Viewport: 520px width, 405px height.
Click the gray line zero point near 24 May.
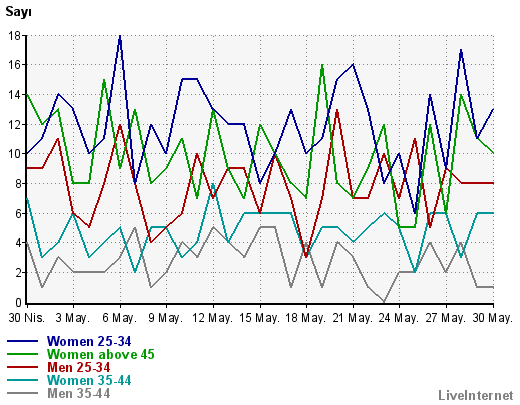(x=384, y=302)
